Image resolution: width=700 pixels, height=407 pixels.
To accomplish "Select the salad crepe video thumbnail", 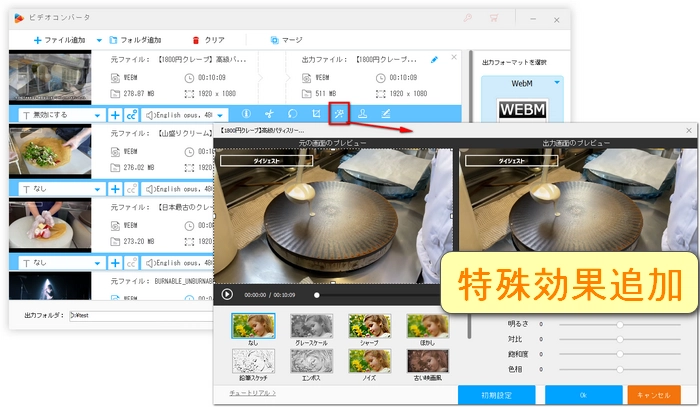I will click(50, 151).
